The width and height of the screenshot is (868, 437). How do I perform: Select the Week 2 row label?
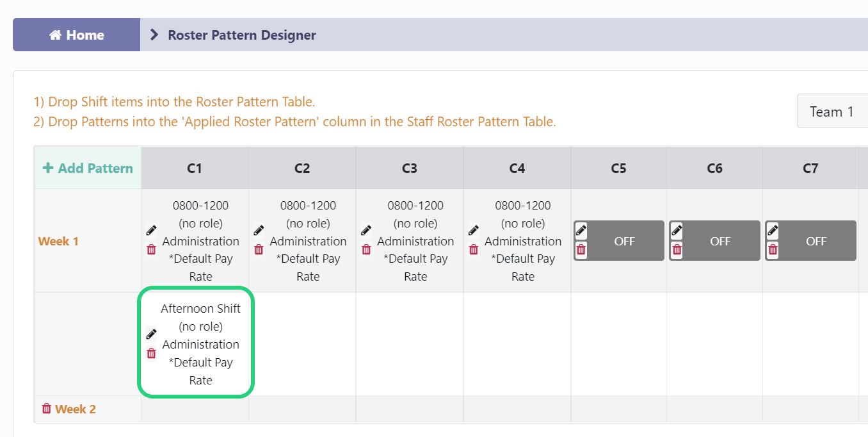pos(76,409)
